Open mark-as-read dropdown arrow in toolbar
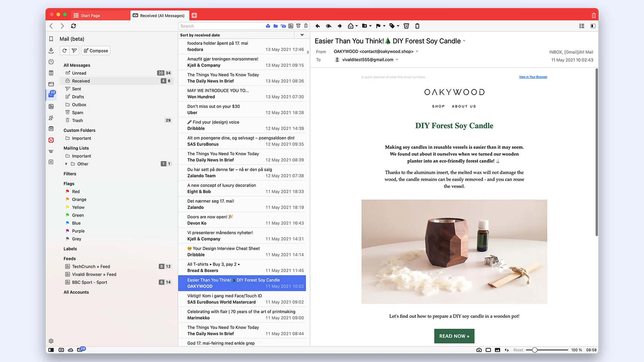Image resolution: width=644 pixels, height=362 pixels. [357, 26]
